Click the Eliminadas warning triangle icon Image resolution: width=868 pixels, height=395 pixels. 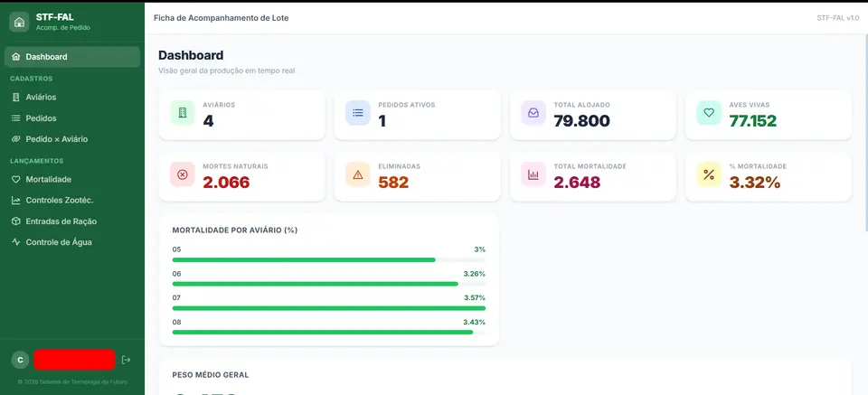tap(358, 174)
